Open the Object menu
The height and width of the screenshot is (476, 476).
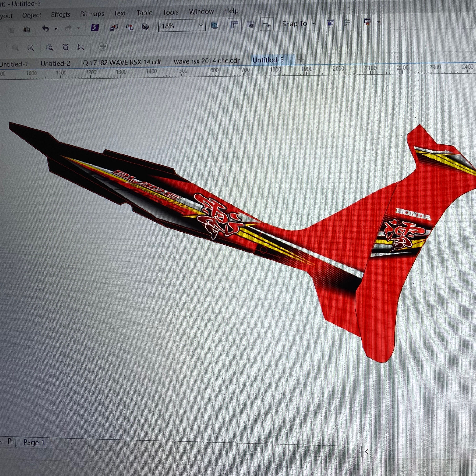pyautogui.click(x=32, y=15)
